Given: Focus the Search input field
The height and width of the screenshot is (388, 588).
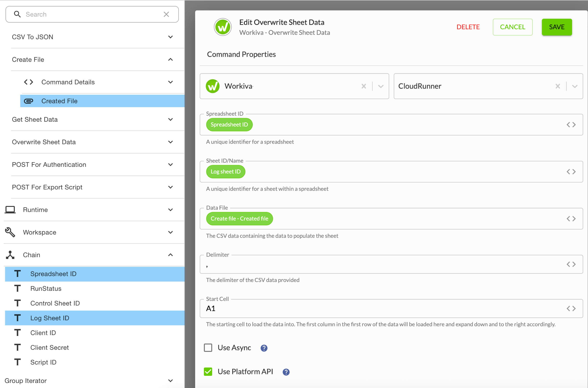Looking at the screenshot, I should coord(92,14).
